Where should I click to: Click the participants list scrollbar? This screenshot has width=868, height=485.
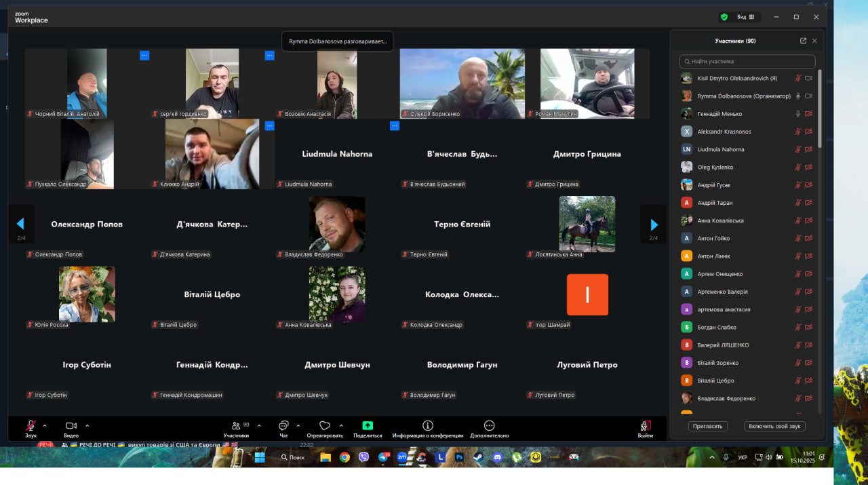click(x=819, y=109)
